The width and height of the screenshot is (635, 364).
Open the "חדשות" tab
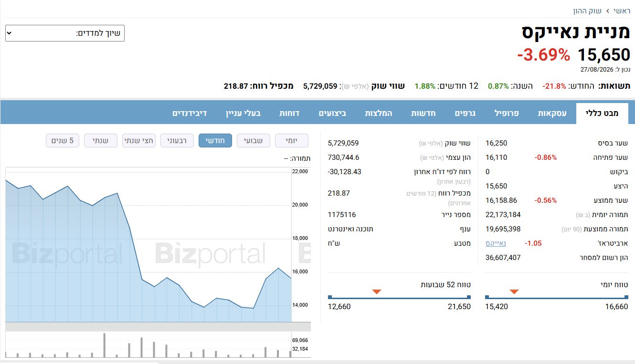click(423, 114)
